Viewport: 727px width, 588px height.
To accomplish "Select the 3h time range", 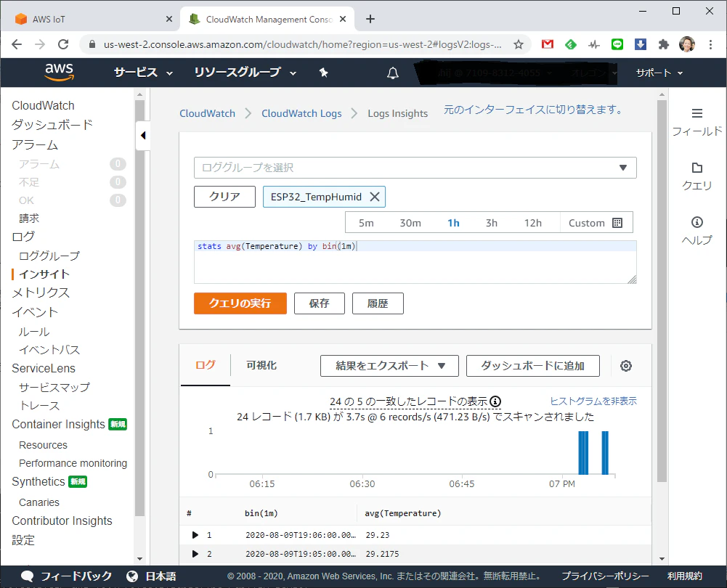I will [492, 223].
